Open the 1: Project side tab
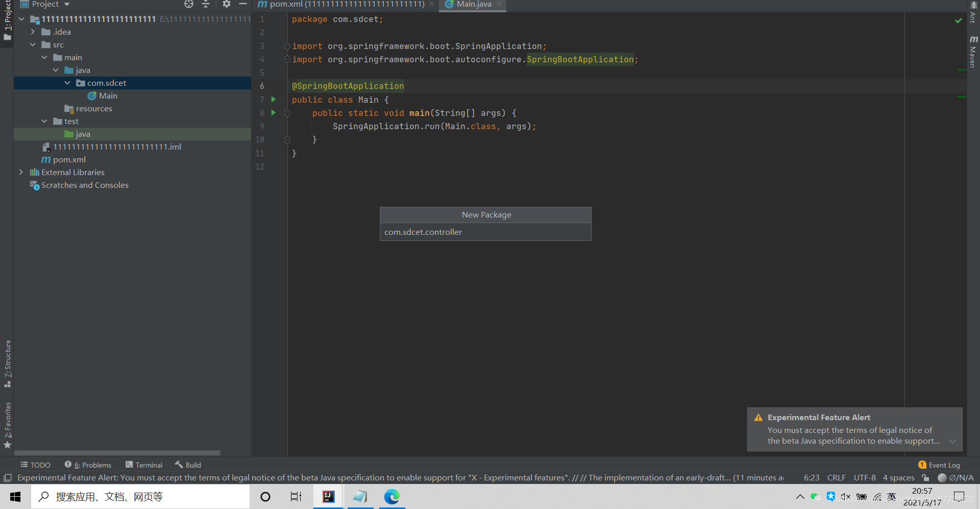The image size is (980, 509). (x=7, y=20)
